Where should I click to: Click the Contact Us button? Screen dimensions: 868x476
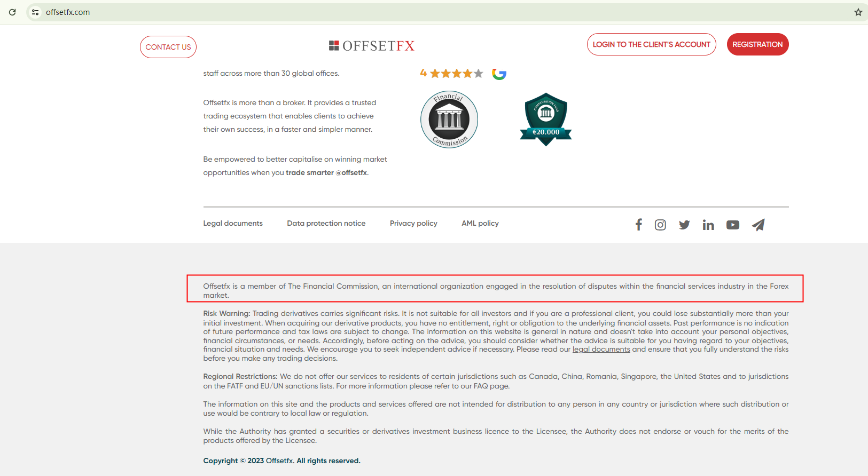(168, 47)
